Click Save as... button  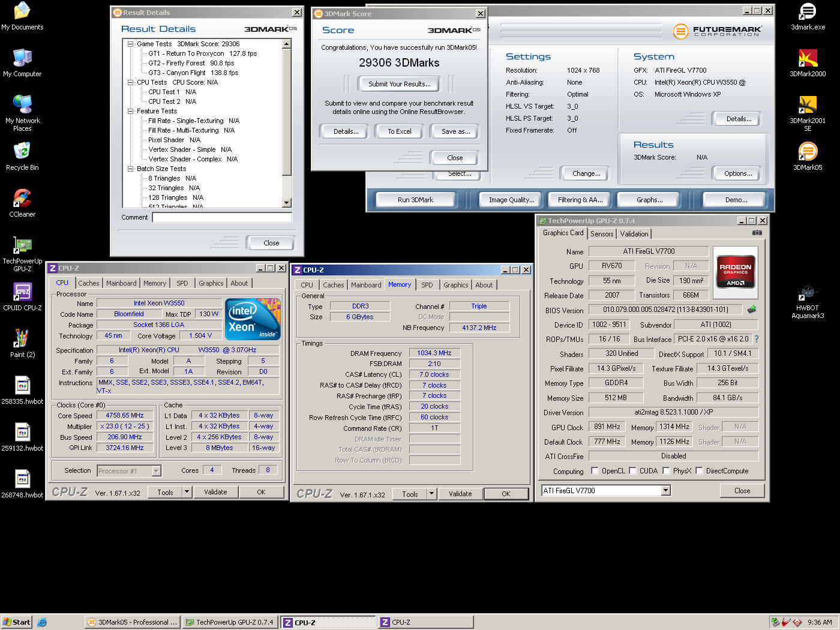(456, 131)
